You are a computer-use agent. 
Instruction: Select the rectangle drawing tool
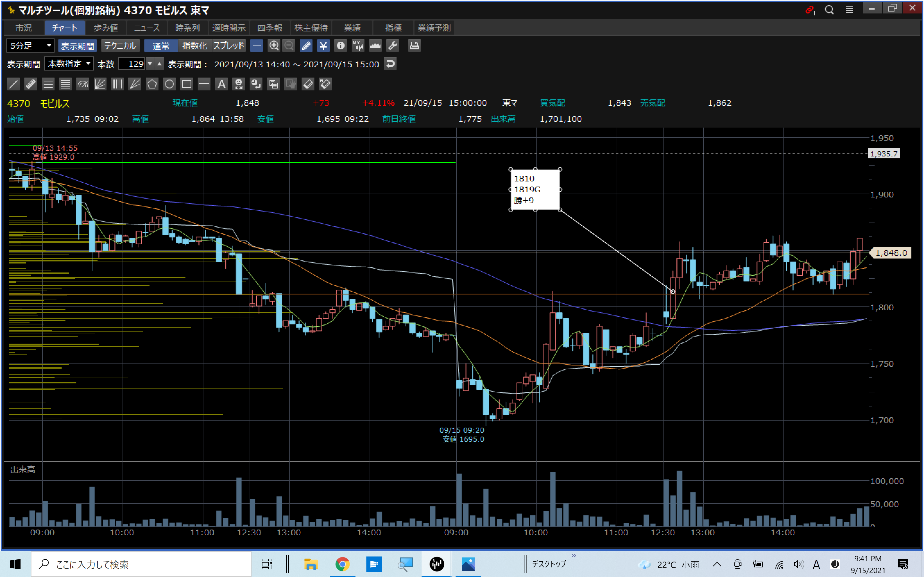pyautogui.click(x=187, y=84)
